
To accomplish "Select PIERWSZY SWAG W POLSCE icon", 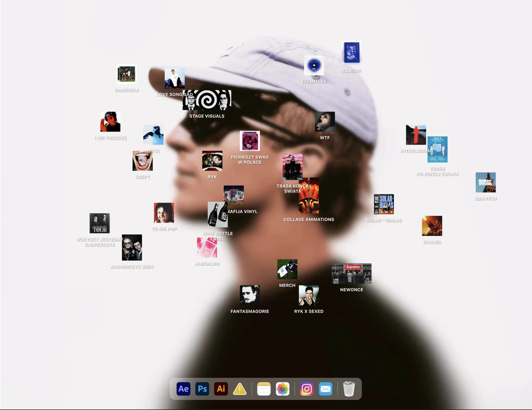I will [x=250, y=141].
